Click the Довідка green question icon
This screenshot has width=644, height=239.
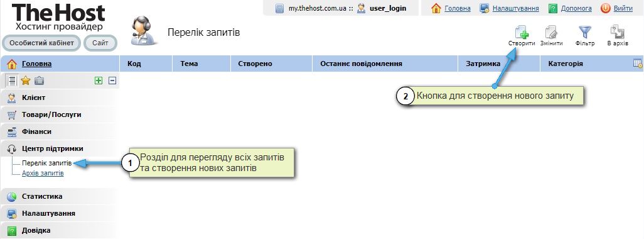tap(13, 231)
